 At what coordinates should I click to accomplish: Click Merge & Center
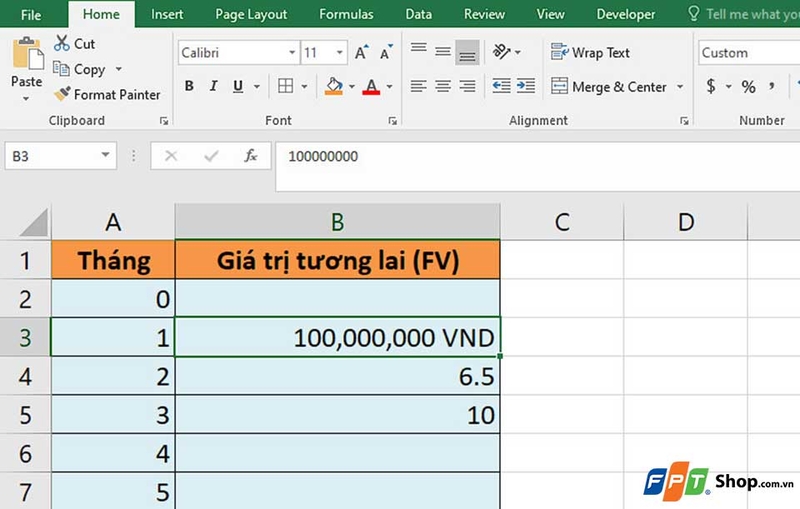tap(609, 86)
